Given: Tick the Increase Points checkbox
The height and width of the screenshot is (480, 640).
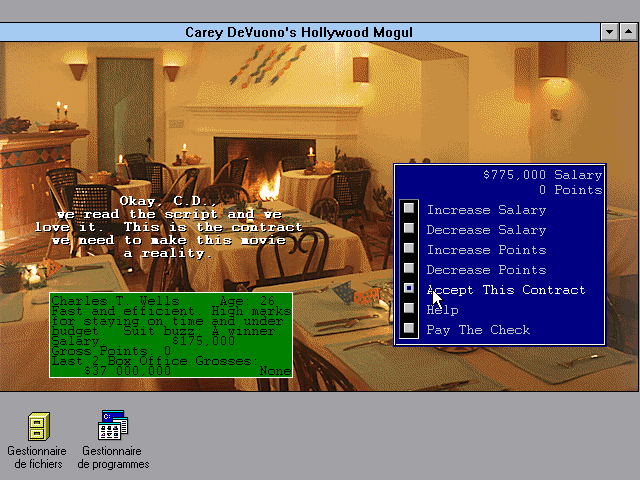Looking at the screenshot, I should (x=409, y=249).
